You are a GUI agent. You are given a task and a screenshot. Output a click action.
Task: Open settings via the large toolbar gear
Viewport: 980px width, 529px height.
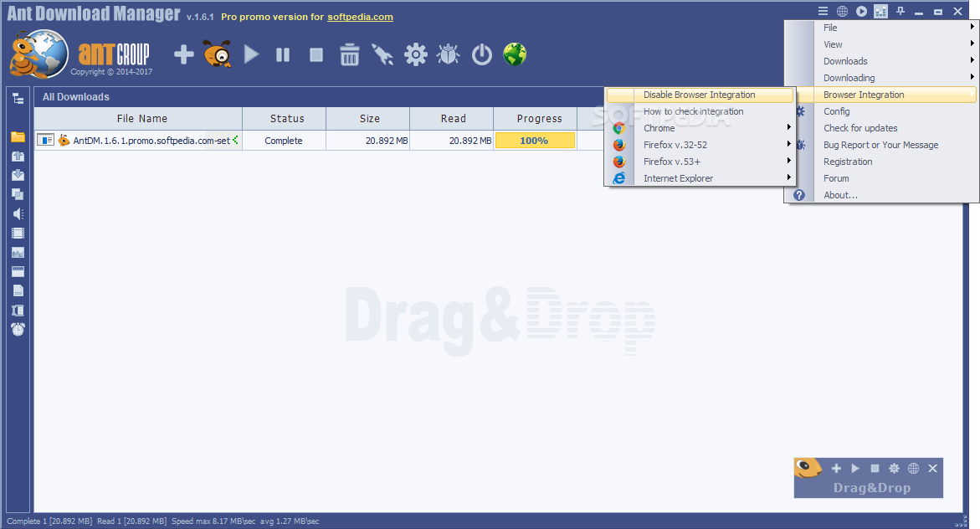416,54
